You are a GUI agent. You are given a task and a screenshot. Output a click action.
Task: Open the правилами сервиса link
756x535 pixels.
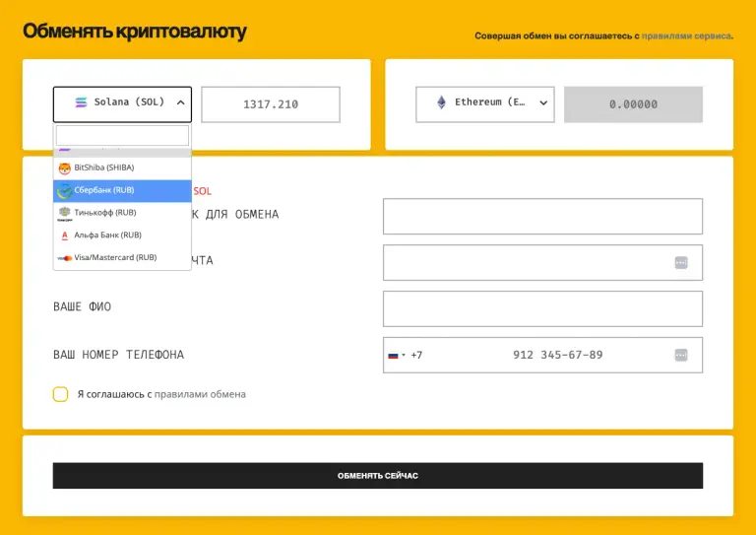(686, 35)
